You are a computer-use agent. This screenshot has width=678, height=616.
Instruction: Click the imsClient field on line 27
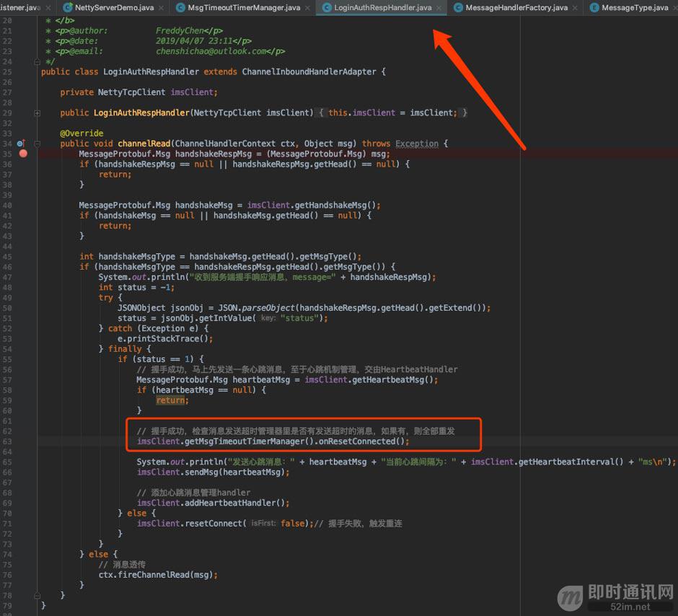(192, 92)
